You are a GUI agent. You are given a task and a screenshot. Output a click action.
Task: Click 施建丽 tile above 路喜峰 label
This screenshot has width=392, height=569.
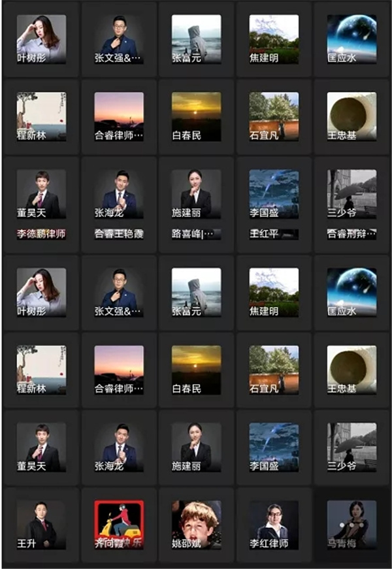(196, 194)
